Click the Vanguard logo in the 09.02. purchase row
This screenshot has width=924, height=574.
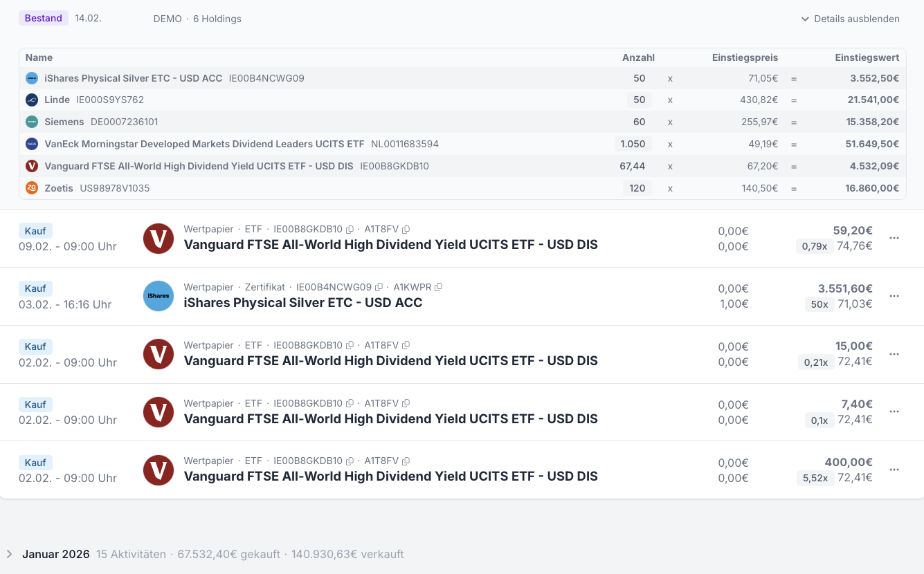pos(158,239)
